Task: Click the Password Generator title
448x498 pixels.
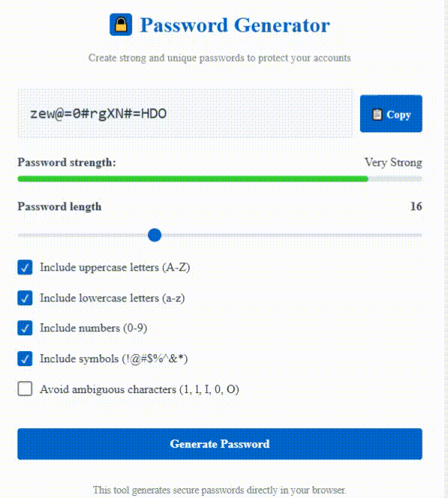Action: pyautogui.click(x=235, y=25)
